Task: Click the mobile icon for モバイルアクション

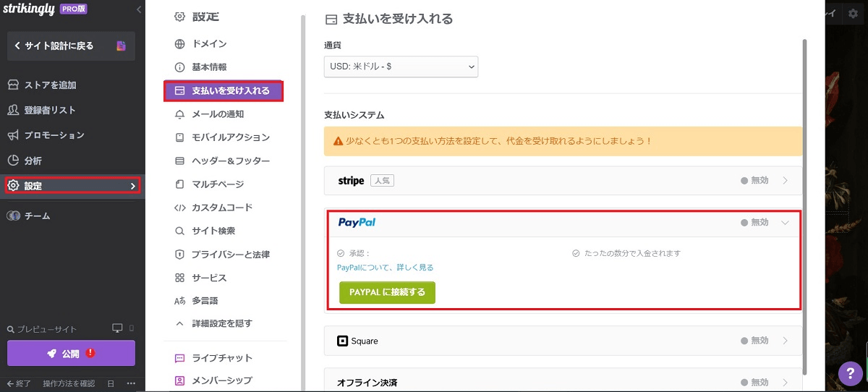Action: click(180, 137)
